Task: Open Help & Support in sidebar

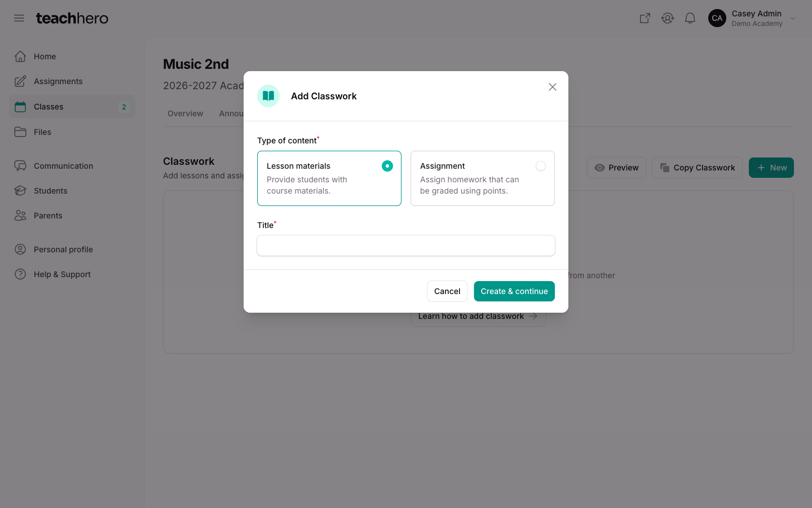Action: tap(72, 274)
